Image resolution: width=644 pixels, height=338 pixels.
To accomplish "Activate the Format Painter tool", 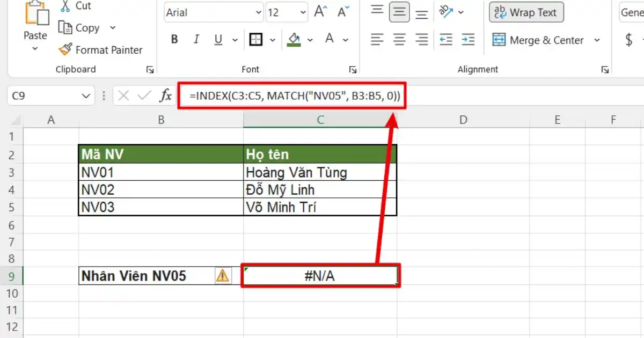I will coord(100,50).
